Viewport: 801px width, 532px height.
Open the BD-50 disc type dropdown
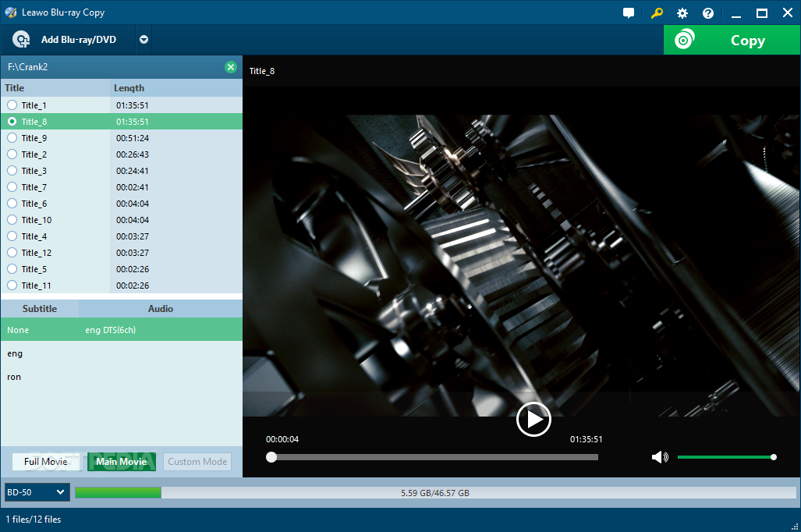(x=37, y=492)
